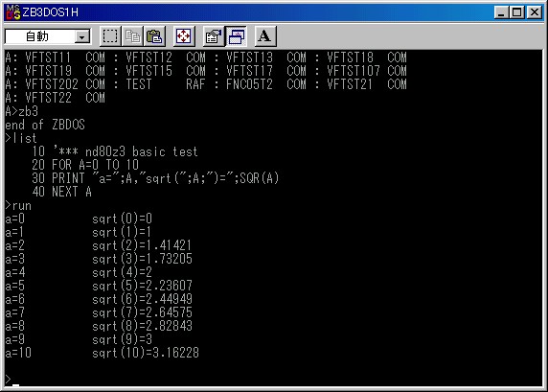The image size is (548, 392).
Task: Open the MS-DOS system menu icon
Action: (12, 12)
